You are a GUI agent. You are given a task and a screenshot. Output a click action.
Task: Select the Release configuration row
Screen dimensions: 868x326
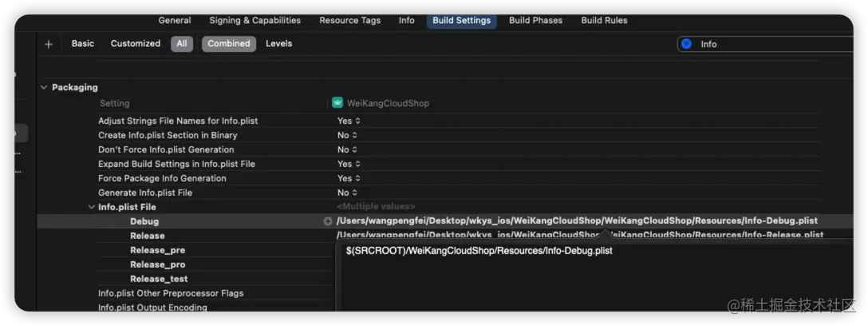click(x=148, y=236)
